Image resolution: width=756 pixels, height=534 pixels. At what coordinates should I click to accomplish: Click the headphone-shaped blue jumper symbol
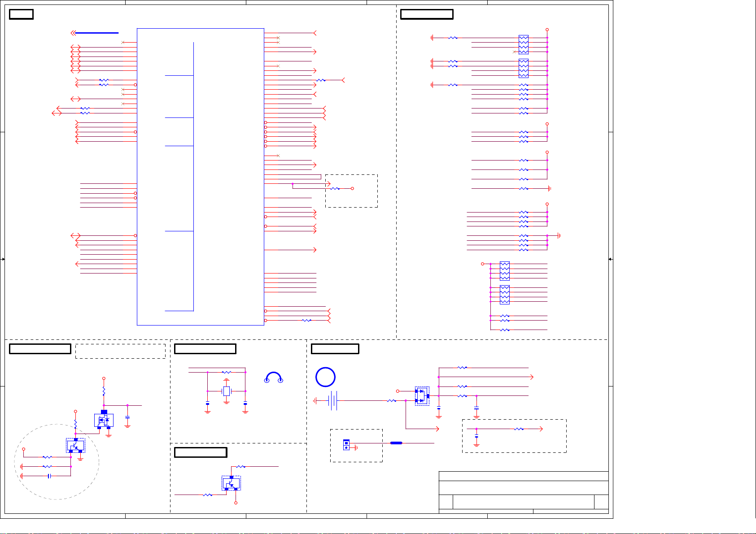pos(274,378)
